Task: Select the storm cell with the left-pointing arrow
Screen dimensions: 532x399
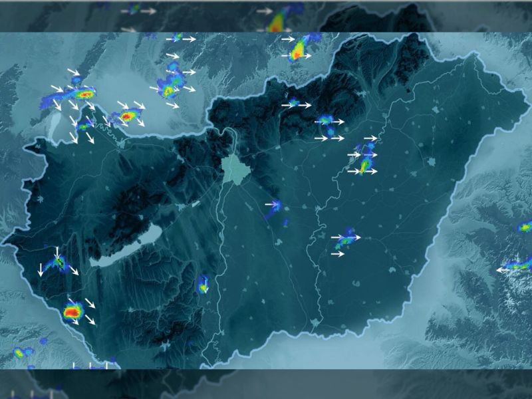Action: click(x=521, y=265)
